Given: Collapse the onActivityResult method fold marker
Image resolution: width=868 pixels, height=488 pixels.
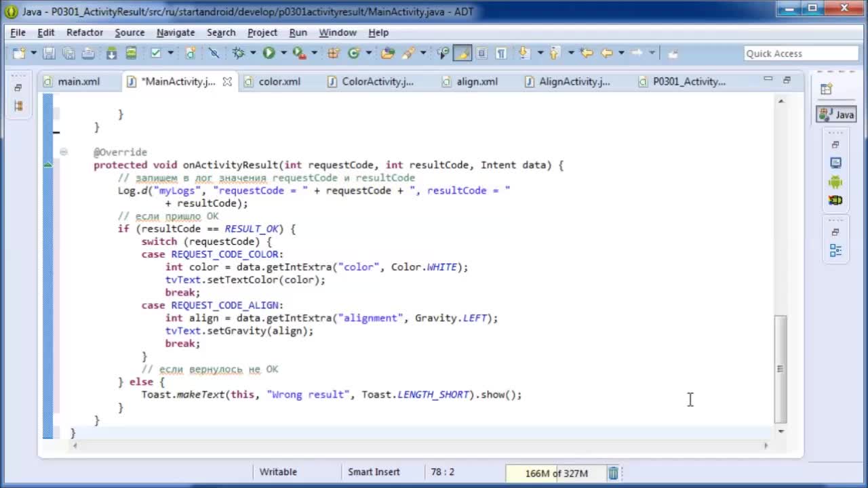Looking at the screenshot, I should pos(63,152).
